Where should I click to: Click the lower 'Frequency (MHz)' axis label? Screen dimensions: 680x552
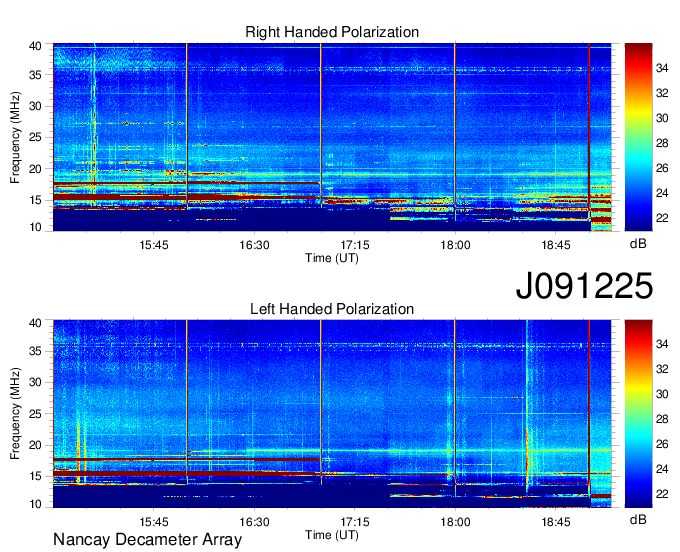coord(15,414)
